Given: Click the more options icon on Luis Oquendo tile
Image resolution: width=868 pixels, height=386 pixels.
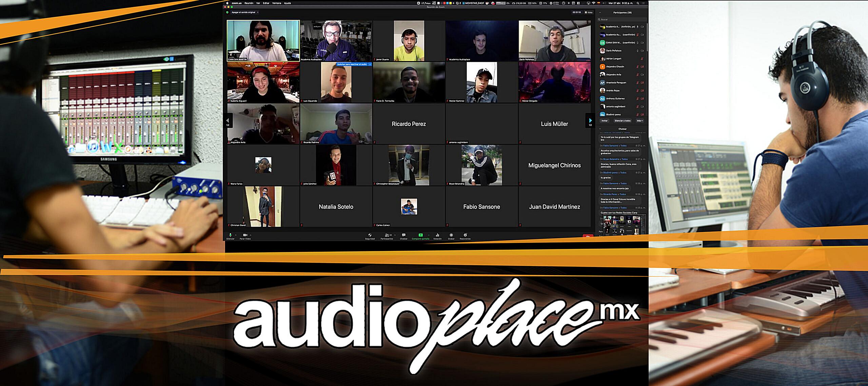Looking at the screenshot, I should 370,64.
